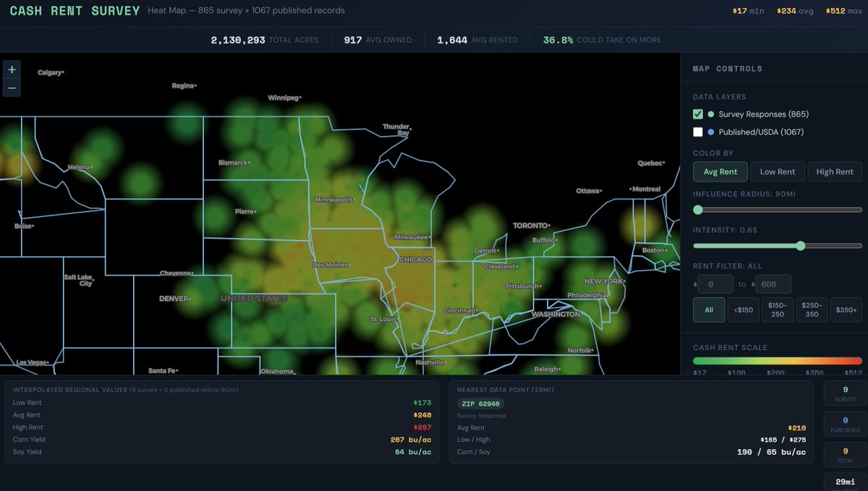The image size is (868, 491).
Task: Uncheck Survey Responses (865) layer
Action: 698,114
